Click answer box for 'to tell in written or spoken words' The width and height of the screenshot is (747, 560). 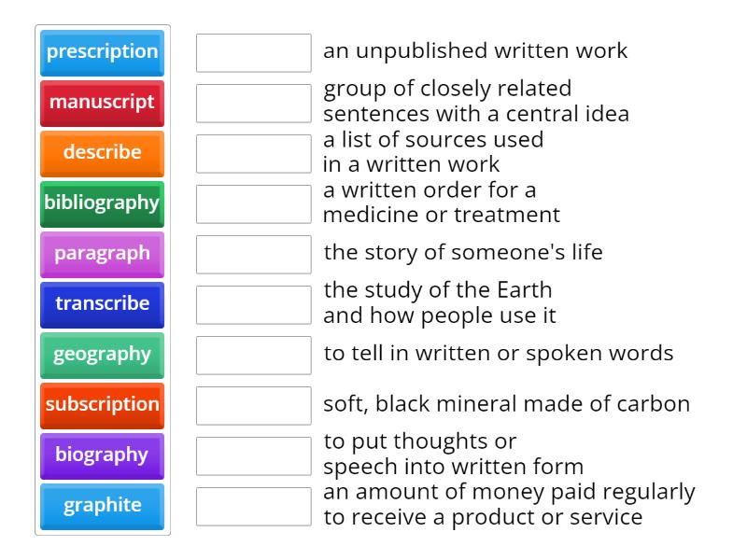[x=254, y=356]
